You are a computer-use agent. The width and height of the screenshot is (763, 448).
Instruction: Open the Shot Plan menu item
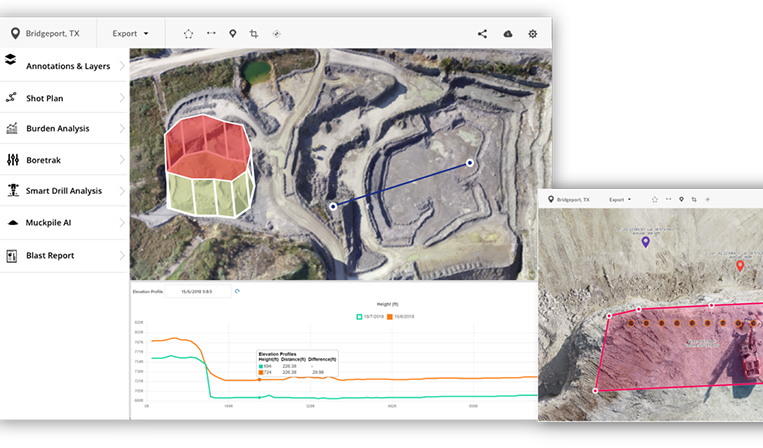(63, 98)
